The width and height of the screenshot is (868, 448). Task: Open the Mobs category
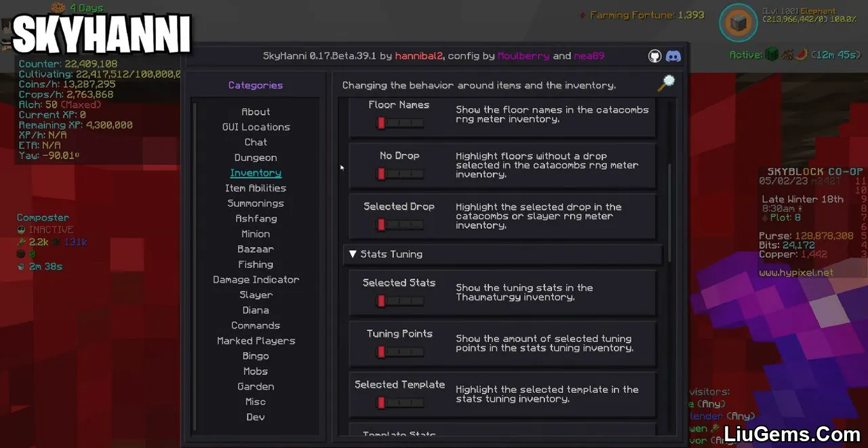[256, 371]
